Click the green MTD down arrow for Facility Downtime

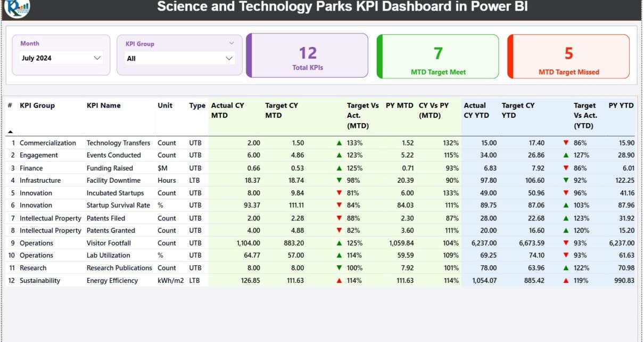coord(339,181)
